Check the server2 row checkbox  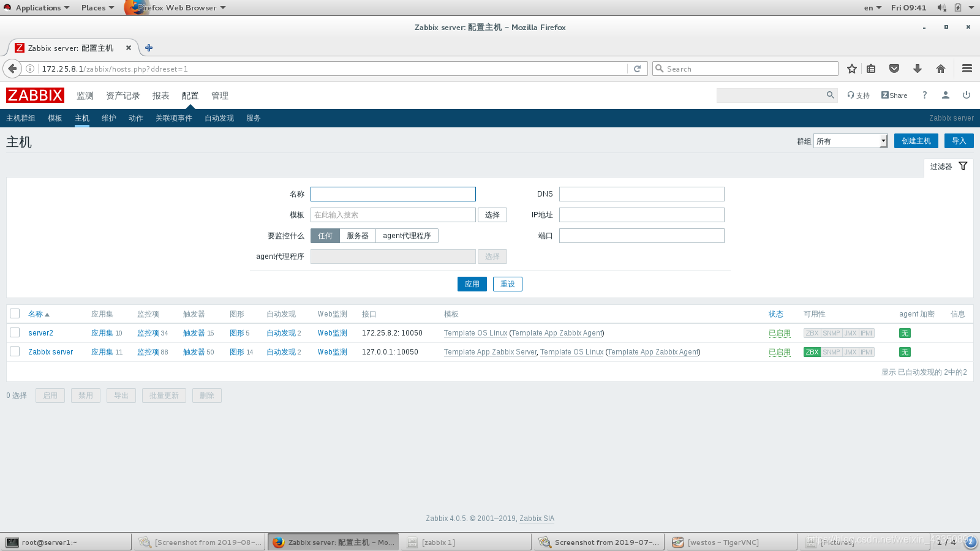click(15, 332)
